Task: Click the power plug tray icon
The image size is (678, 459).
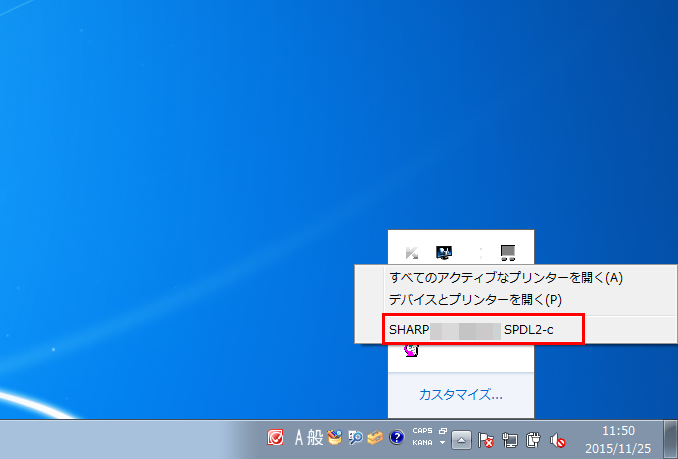Action: tap(534, 438)
